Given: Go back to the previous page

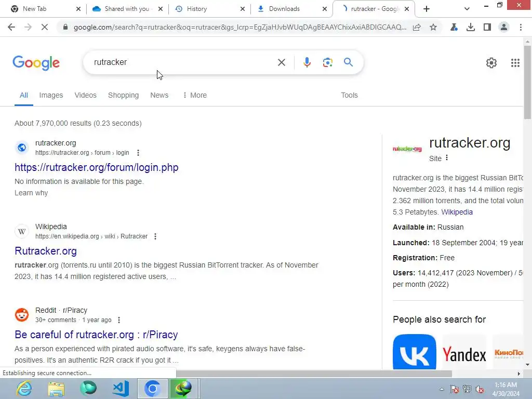Looking at the screenshot, I should click(x=11, y=27).
